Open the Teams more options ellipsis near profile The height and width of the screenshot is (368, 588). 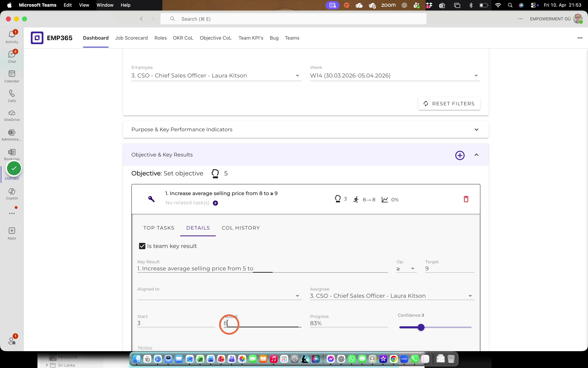[520, 19]
